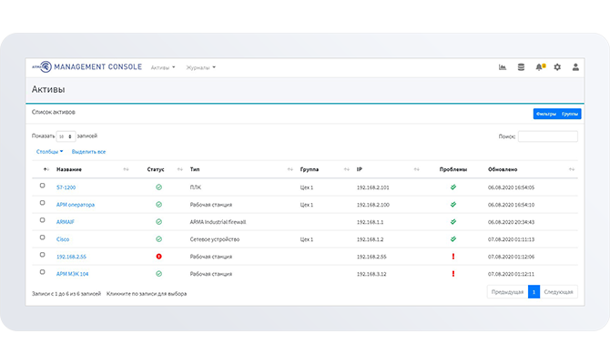610x364 pixels.
Task: Click the database icon in header
Action: [521, 67]
